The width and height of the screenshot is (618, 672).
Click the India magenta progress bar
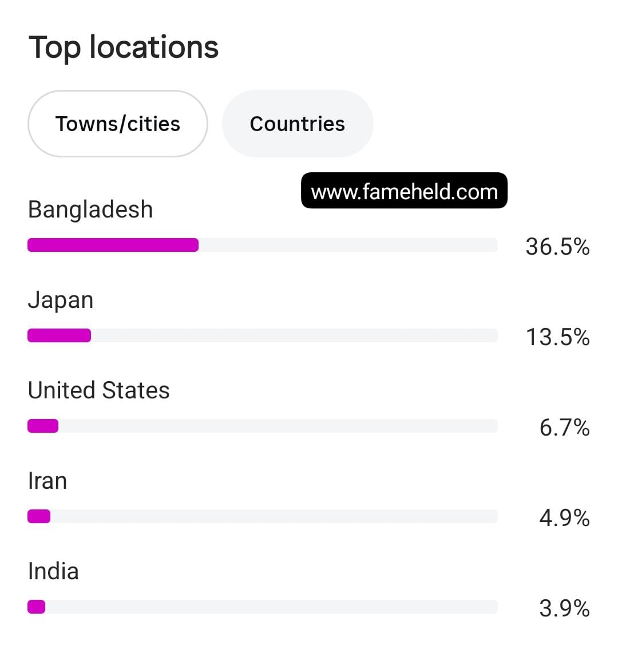(x=37, y=607)
